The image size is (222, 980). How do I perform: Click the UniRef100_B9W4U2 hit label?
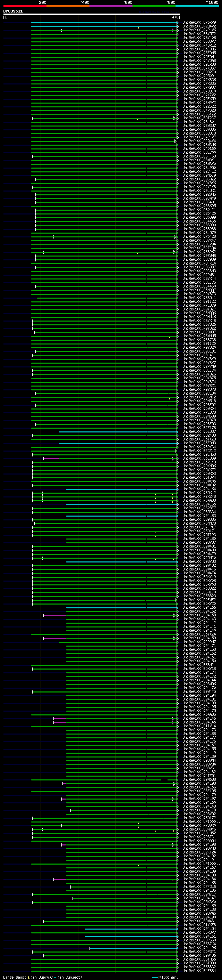(199, 566)
